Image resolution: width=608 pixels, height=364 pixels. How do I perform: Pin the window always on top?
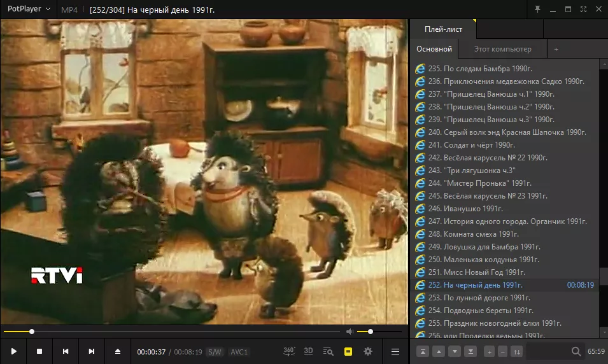click(x=537, y=9)
